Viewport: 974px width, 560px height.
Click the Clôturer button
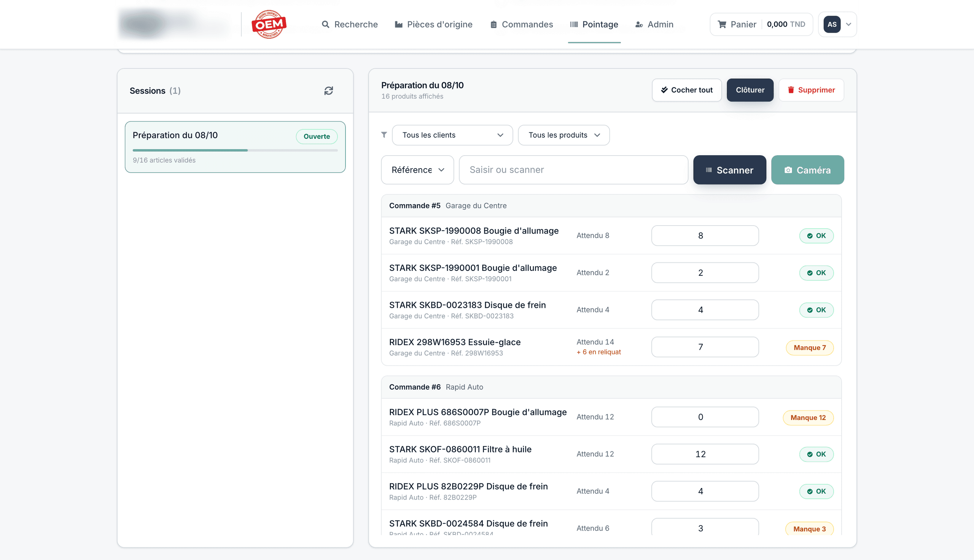pyautogui.click(x=750, y=90)
